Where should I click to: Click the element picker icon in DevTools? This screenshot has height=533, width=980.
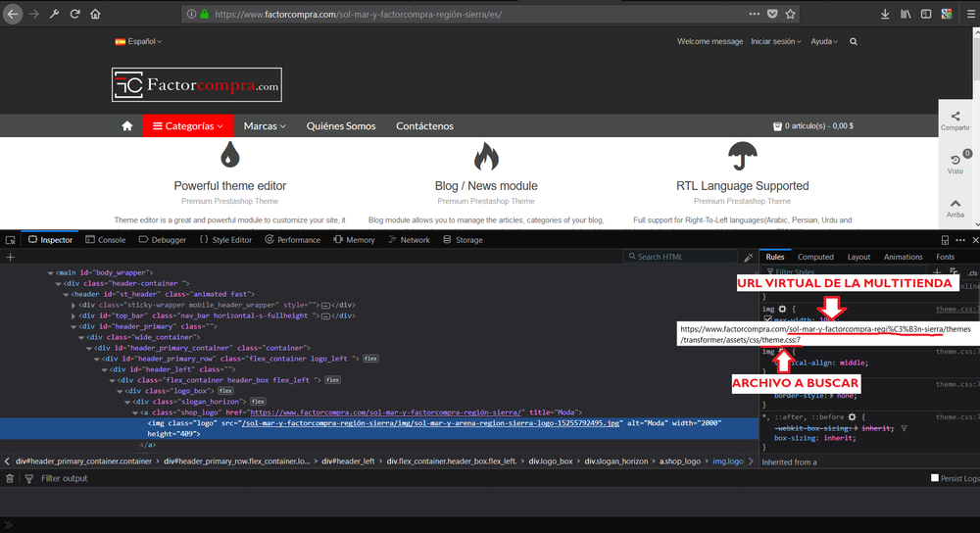pos(9,240)
